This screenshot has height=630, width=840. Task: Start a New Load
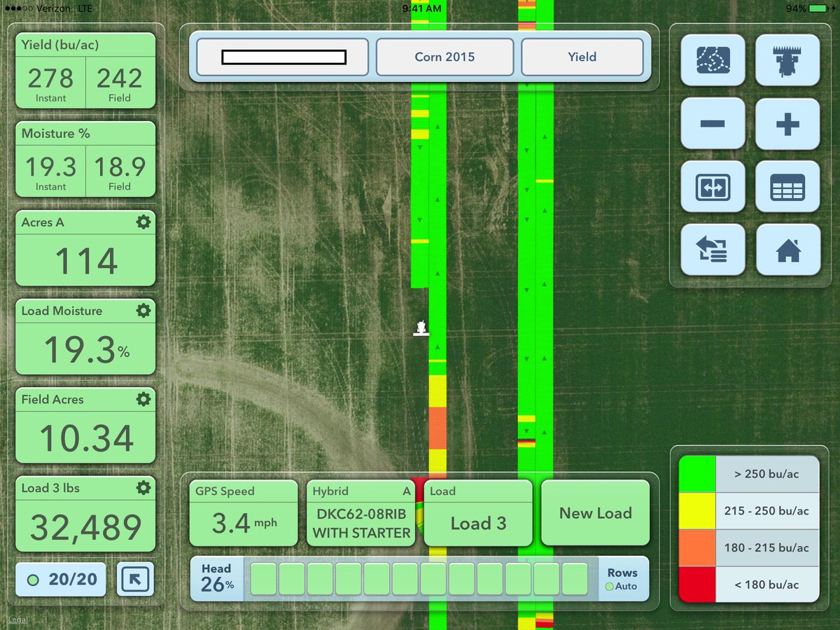pyautogui.click(x=596, y=513)
